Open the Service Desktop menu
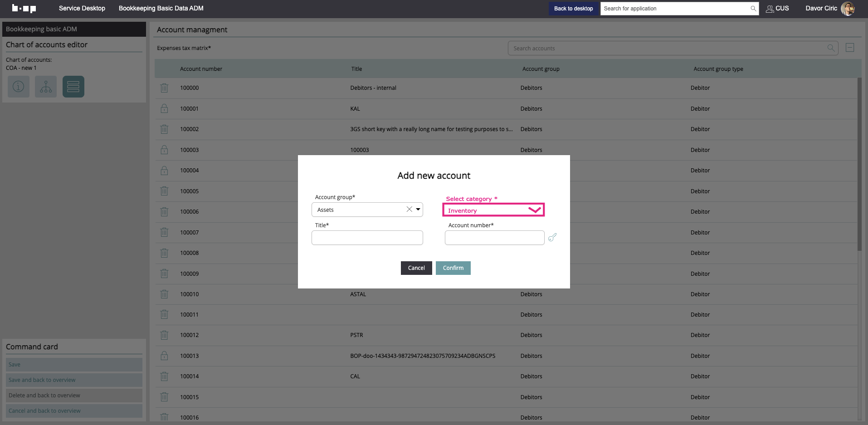Viewport: 868px width, 425px height. [x=82, y=9]
